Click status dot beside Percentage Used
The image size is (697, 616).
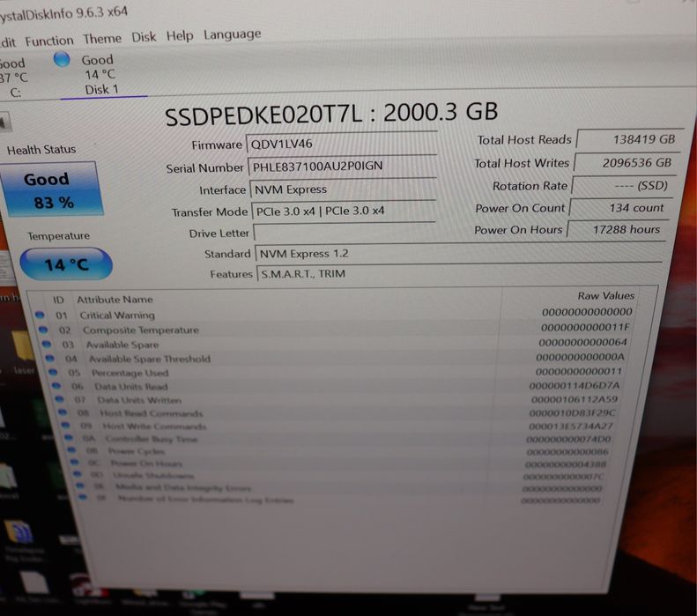click(x=53, y=372)
